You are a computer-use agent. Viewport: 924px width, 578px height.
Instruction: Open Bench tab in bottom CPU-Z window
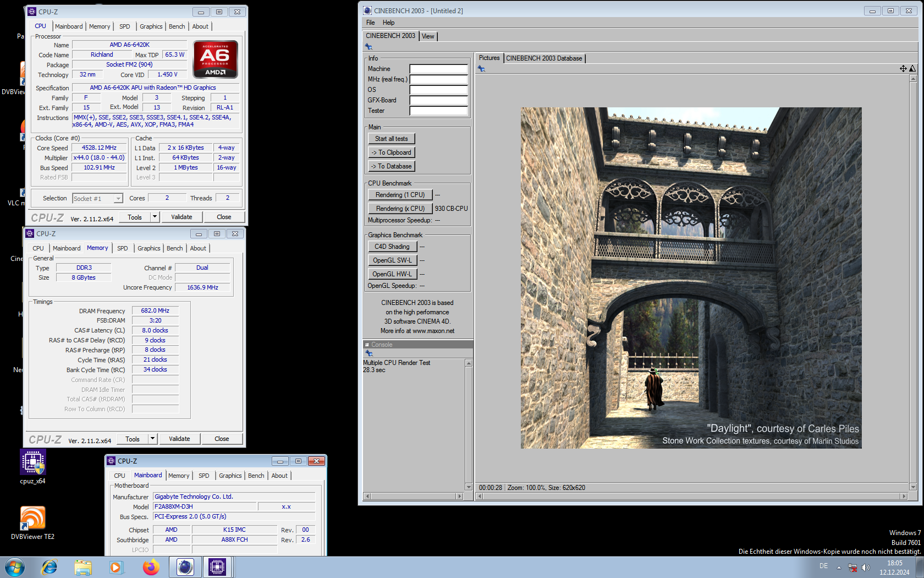(256, 476)
